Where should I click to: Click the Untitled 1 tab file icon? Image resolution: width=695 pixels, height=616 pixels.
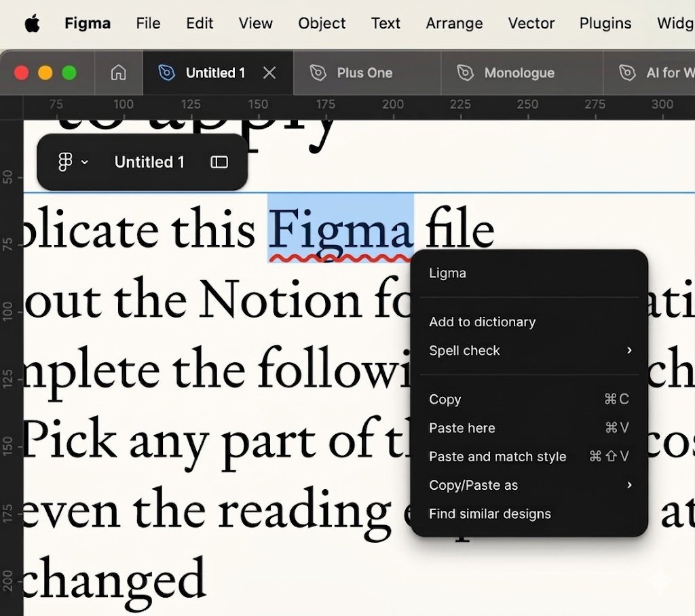click(x=167, y=73)
